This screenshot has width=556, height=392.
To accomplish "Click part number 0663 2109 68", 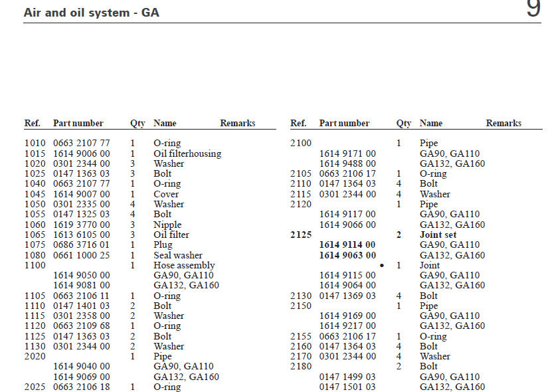I will (x=82, y=326).
